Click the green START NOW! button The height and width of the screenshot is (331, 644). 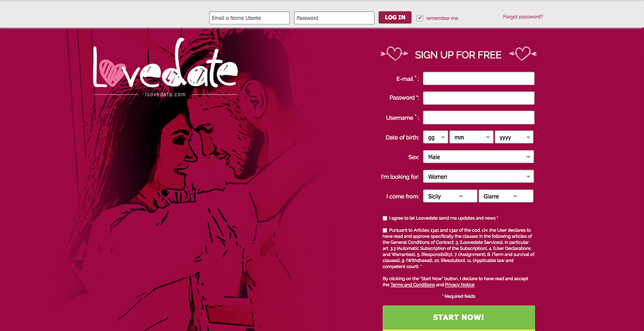459,317
